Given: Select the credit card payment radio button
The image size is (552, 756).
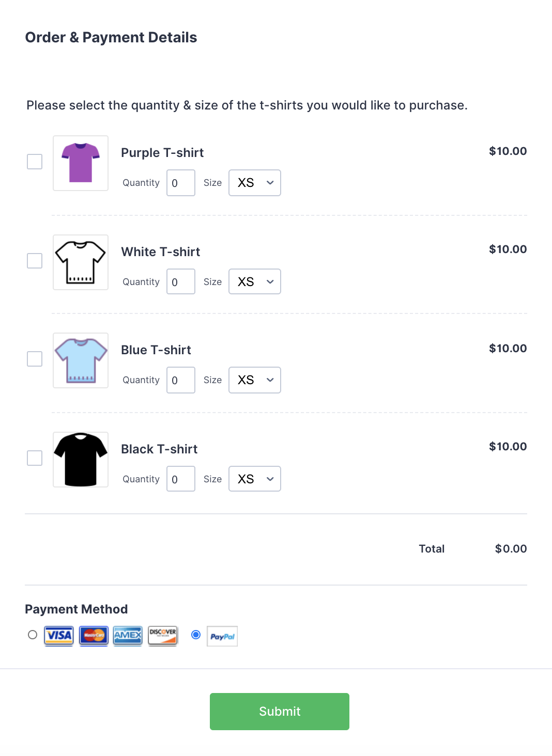Looking at the screenshot, I should pos(33,635).
